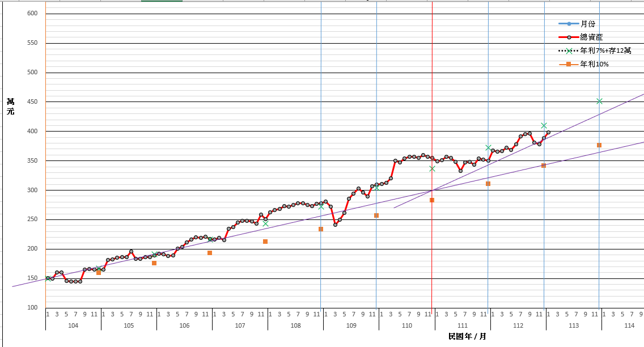Select the first 總資產 data point near 150

[x=48, y=278]
